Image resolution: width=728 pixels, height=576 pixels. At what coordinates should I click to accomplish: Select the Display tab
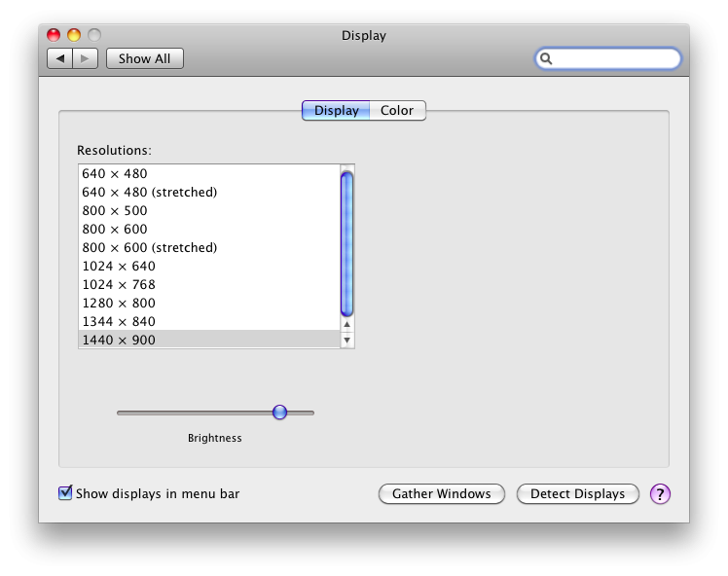point(336,111)
